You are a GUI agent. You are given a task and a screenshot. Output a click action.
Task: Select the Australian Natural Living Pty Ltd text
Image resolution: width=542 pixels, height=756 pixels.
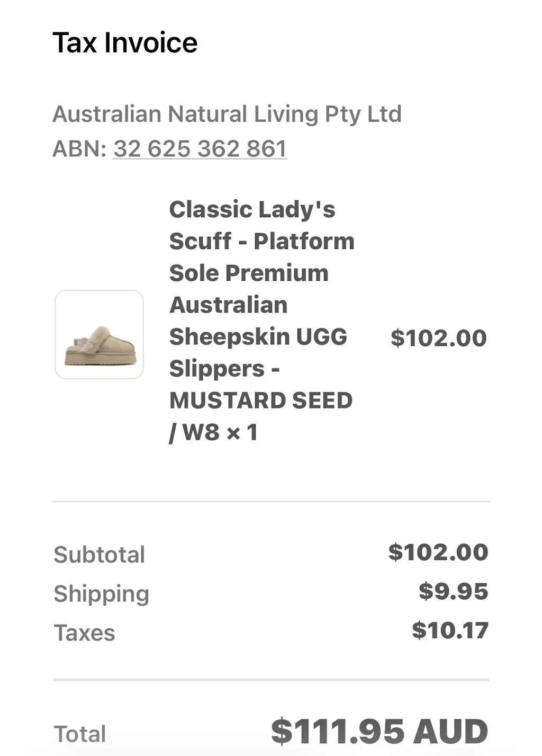227,114
